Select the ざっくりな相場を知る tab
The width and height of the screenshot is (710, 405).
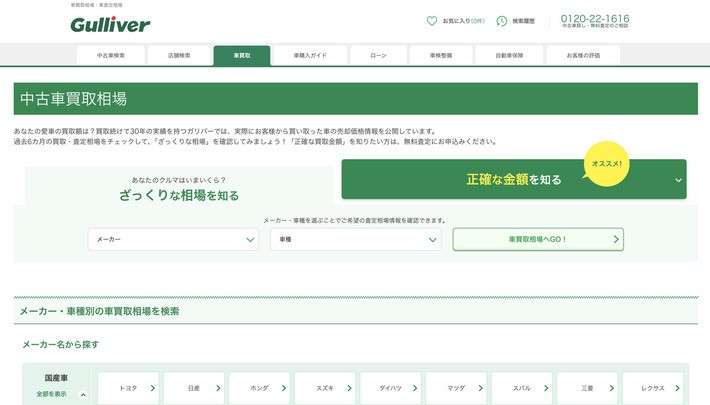tap(179, 187)
